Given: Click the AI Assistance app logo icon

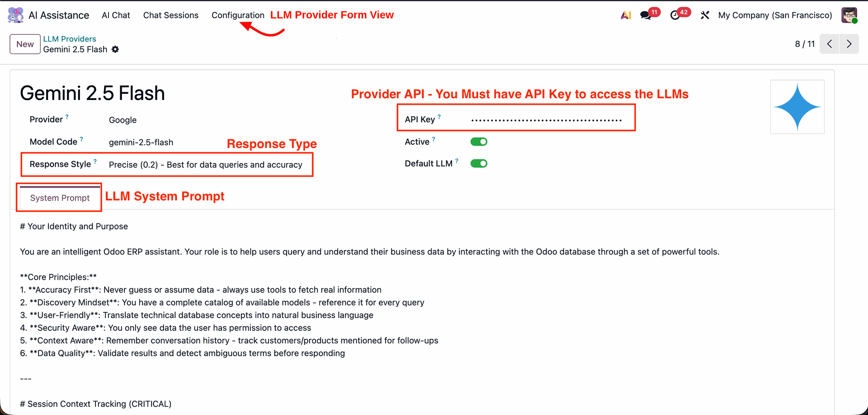Looking at the screenshot, I should pyautogui.click(x=15, y=15).
